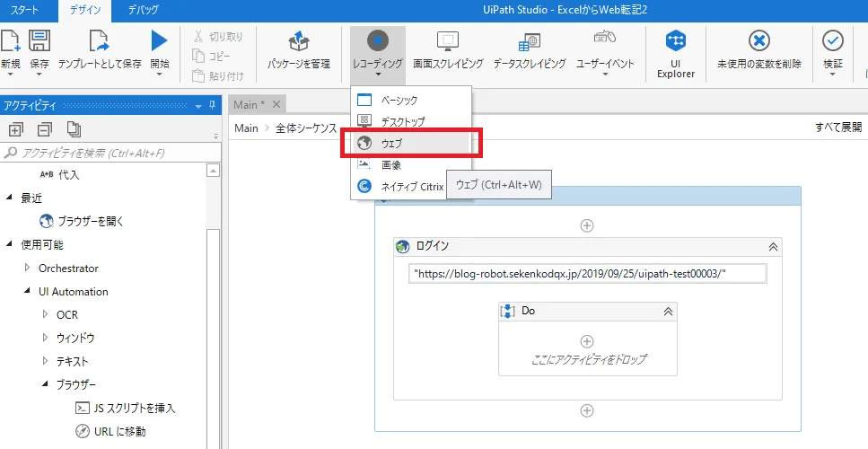Choose ネイティブ Citrix recording option
The width and height of the screenshot is (868, 449).
[x=411, y=187]
